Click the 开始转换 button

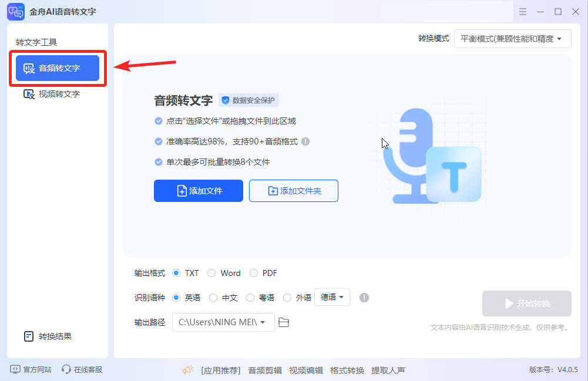point(526,304)
